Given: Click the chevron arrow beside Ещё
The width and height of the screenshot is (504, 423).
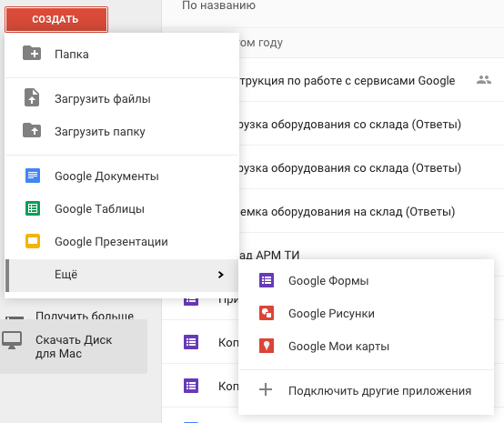Looking at the screenshot, I should tap(220, 275).
